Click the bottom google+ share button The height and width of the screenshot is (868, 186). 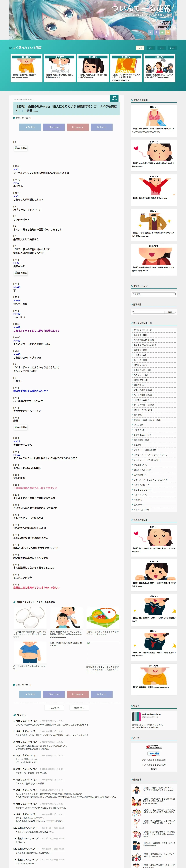pyautogui.click(x=78, y=694)
